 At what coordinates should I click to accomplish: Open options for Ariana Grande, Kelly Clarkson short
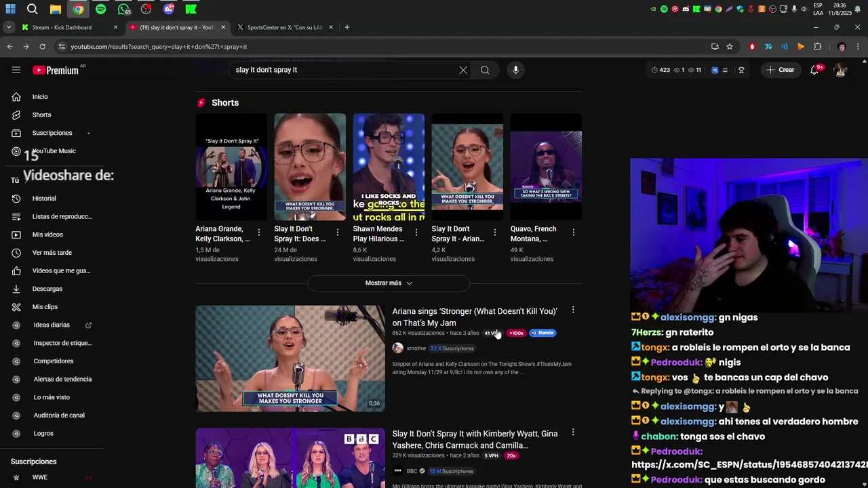258,232
